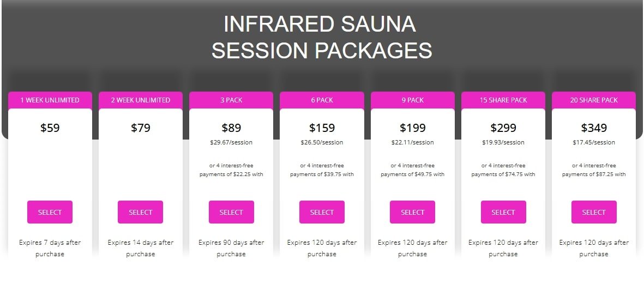Image resolution: width=644 pixels, height=284 pixels.
Task: Click the $29.67/session rate text
Action: click(231, 143)
